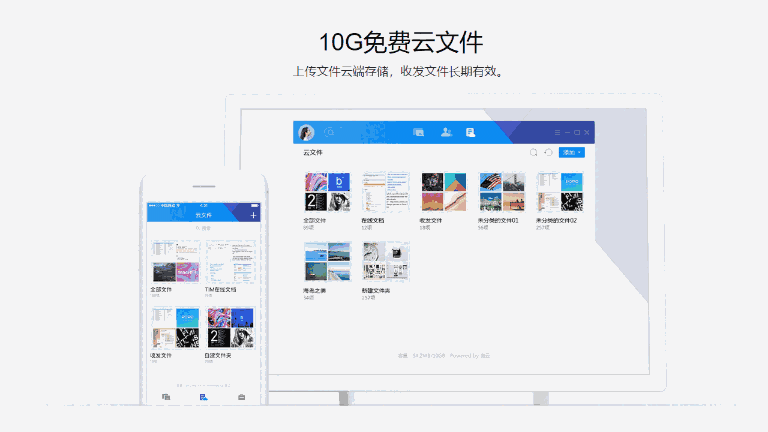Tap the plus icon in phone header
The width and height of the screenshot is (768, 432).
coord(253,215)
